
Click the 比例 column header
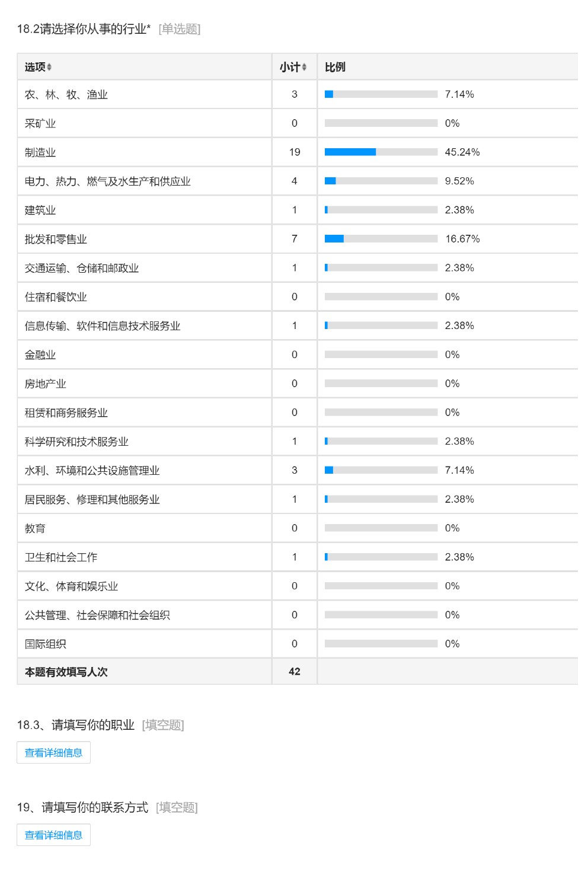[335, 67]
